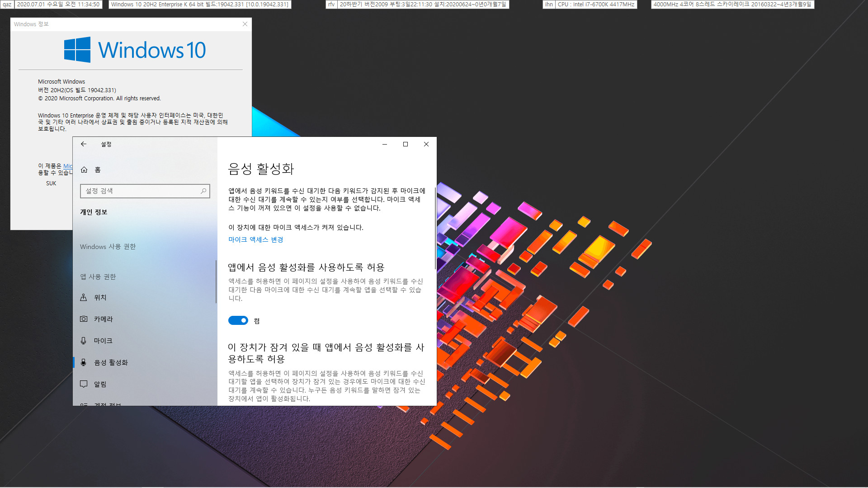Go back using the Settings back arrow
Image resolution: width=868 pixels, height=488 pixels.
coord(83,144)
